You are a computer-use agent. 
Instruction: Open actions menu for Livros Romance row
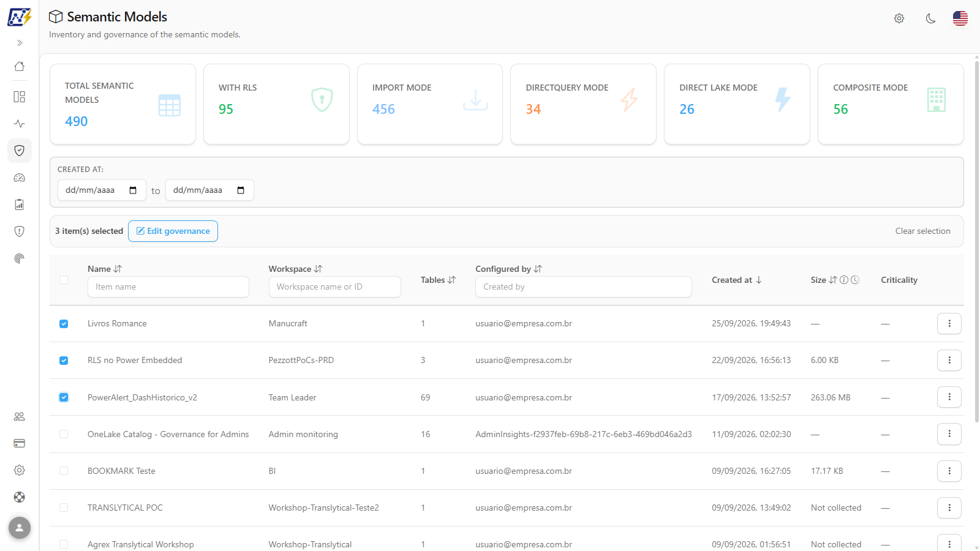coord(949,323)
